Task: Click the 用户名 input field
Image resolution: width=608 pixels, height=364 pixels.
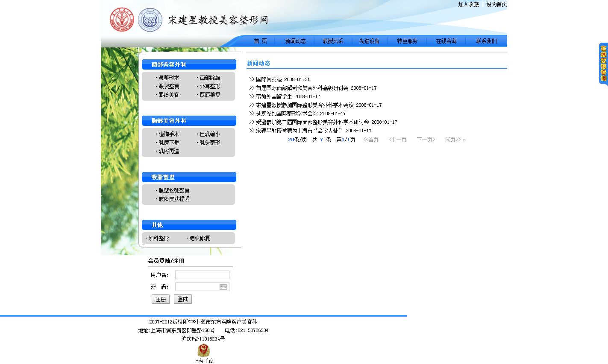Action: (x=202, y=275)
